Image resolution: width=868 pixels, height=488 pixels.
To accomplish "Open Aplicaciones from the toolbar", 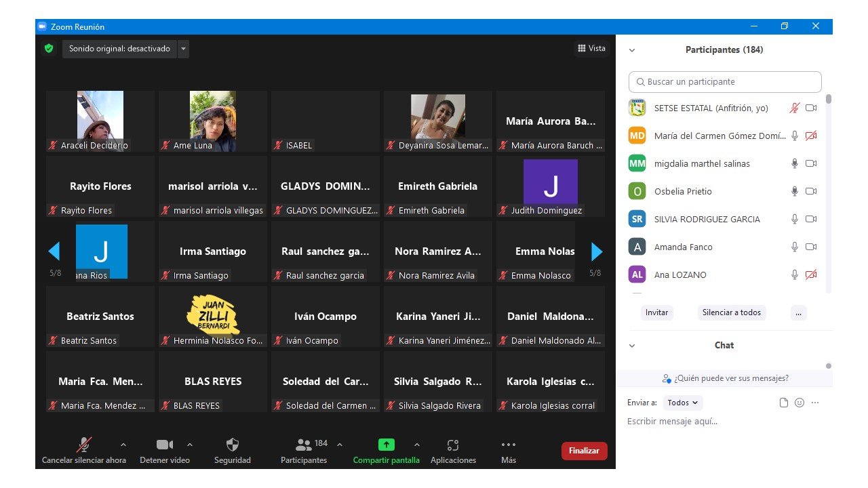I will (453, 445).
